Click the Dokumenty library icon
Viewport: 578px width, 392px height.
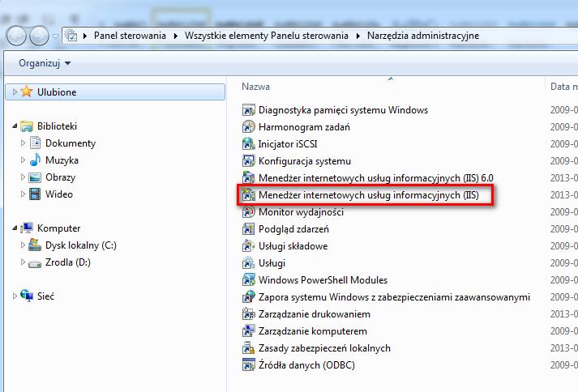pos(35,143)
